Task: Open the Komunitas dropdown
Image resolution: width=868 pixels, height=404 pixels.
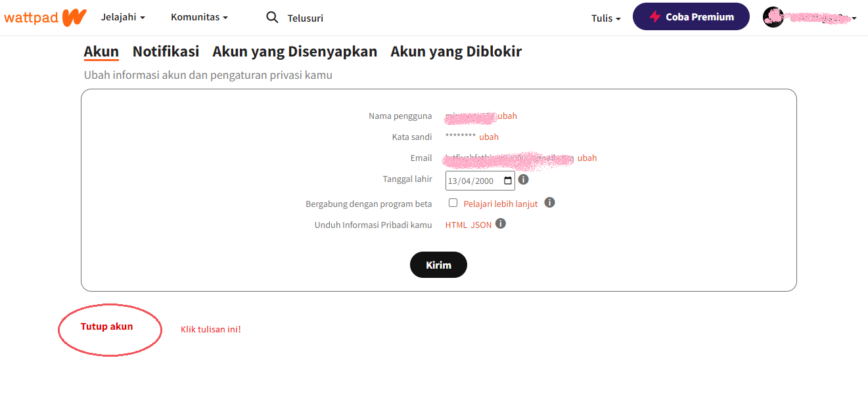Action: [199, 17]
